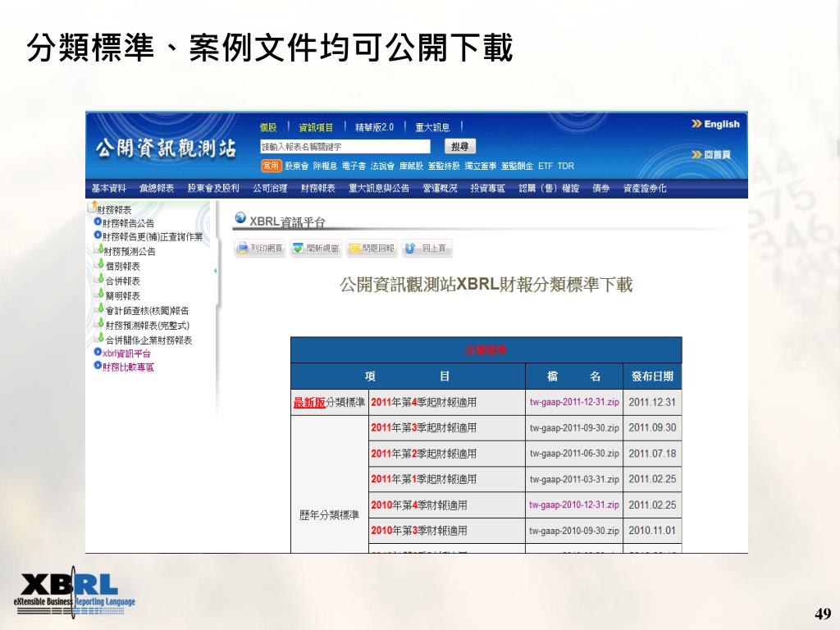Click the 歷年分類標準 row header cell
Viewport: 840px width, 630px height.
[x=330, y=484]
